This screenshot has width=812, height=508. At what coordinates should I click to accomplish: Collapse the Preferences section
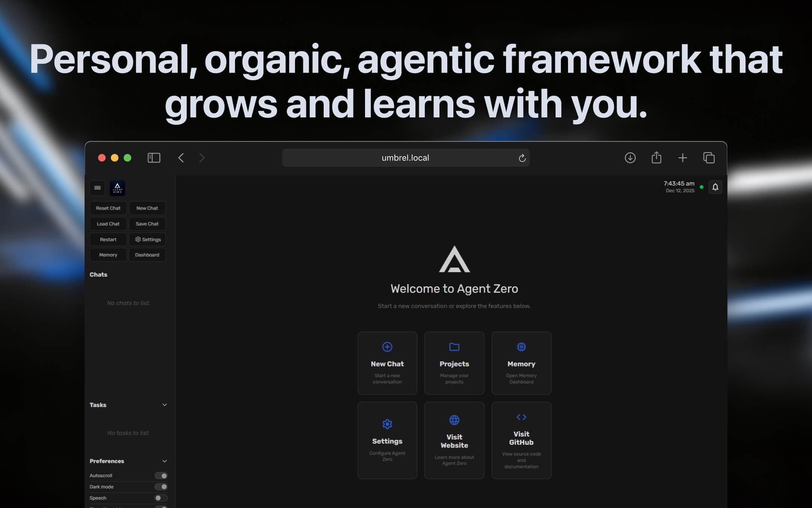(164, 461)
